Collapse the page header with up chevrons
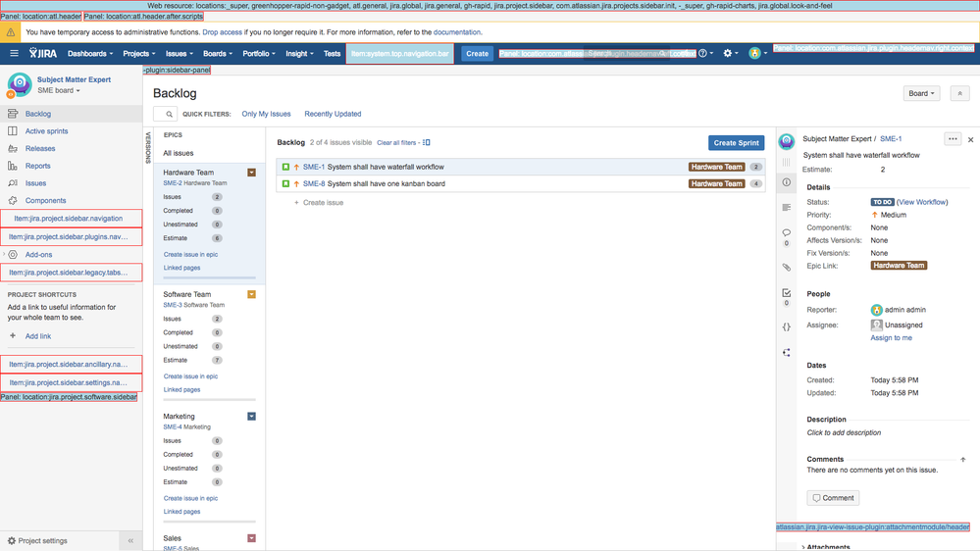Screen dimensions: 980x551 click(x=960, y=93)
